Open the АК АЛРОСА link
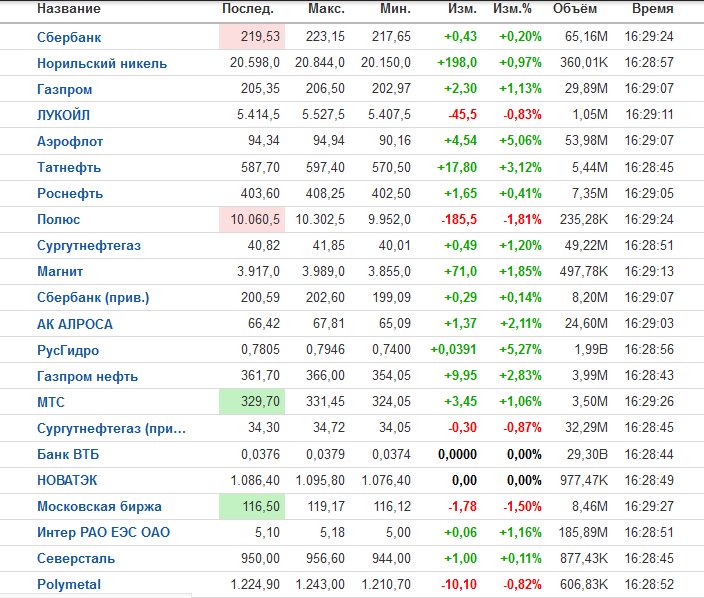The image size is (704, 598). coord(75,324)
